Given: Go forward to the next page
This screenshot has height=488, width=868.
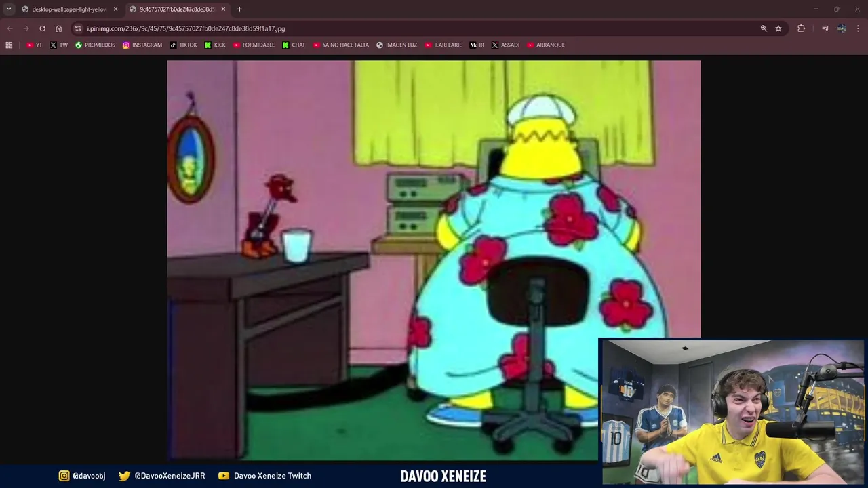Looking at the screenshot, I should click(x=26, y=28).
